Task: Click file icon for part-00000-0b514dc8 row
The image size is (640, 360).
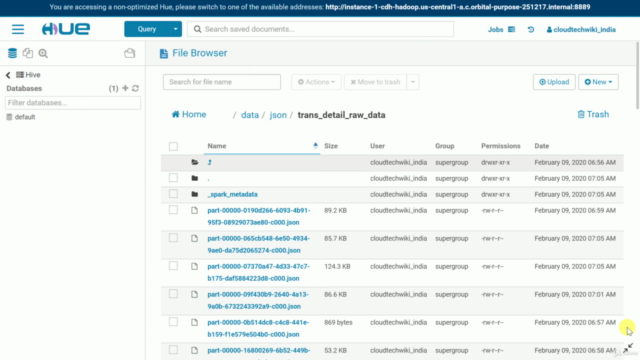Action: coord(194,322)
